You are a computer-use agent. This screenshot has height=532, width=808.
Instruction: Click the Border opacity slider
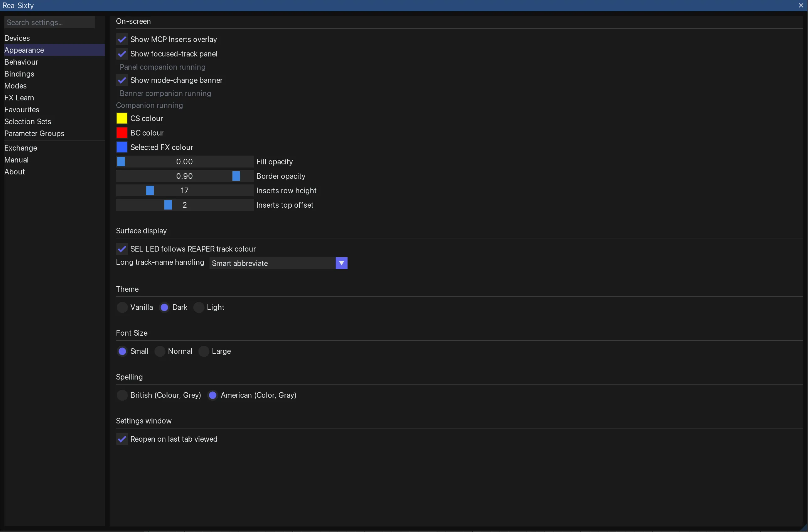pyautogui.click(x=185, y=176)
